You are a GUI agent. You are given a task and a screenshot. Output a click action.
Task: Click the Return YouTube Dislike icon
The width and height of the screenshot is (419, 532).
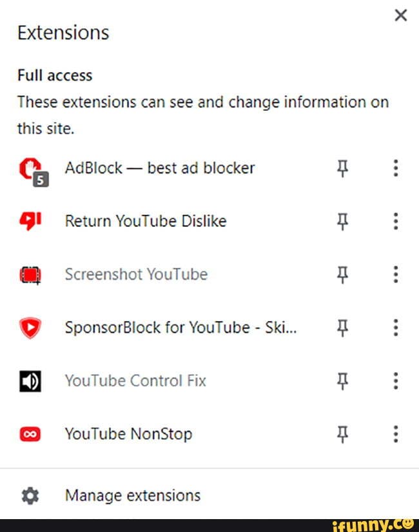[x=30, y=221]
